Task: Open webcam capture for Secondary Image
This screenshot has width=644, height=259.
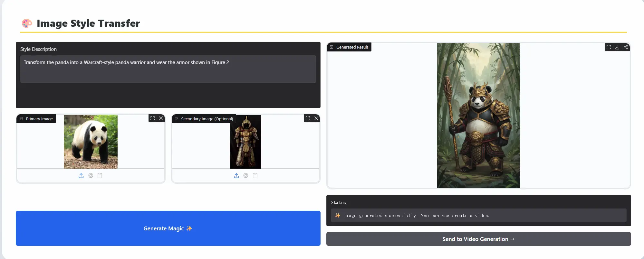Action: click(x=246, y=176)
